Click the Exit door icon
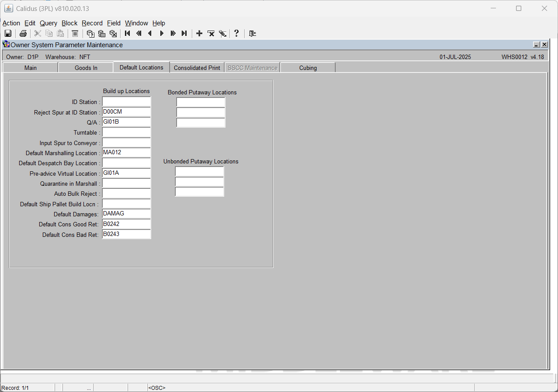 pyautogui.click(x=252, y=34)
